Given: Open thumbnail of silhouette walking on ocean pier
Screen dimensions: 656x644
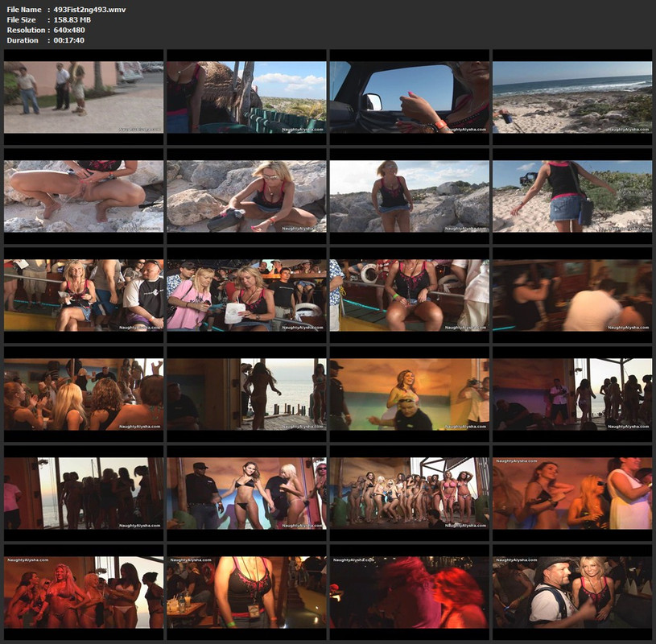Looking at the screenshot, I should click(x=246, y=394).
